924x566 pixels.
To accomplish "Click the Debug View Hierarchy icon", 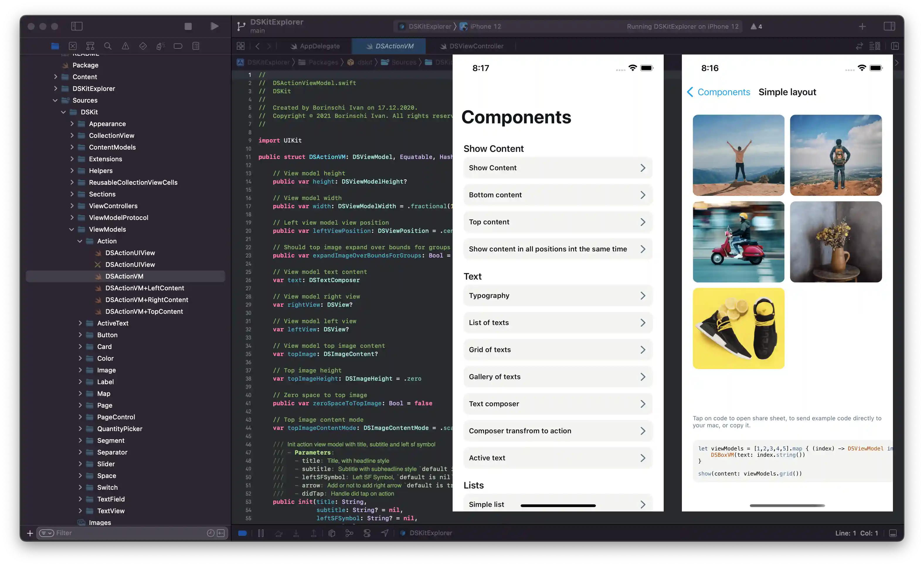I will click(332, 533).
